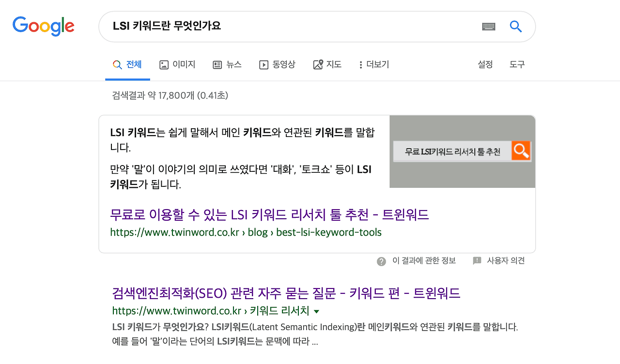Image resolution: width=620 pixels, height=364 pixels.
Task: Open the on-screen keyboard icon
Action: click(x=489, y=27)
